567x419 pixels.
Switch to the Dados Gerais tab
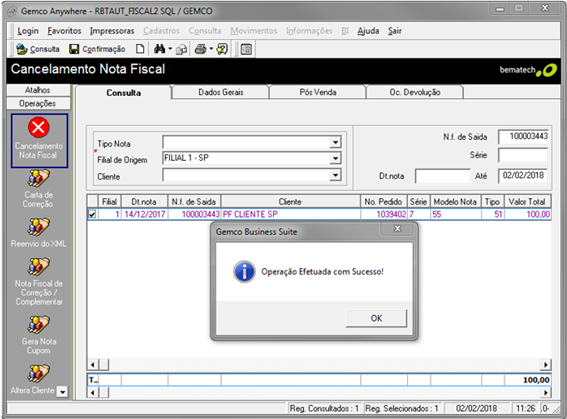[x=221, y=92]
